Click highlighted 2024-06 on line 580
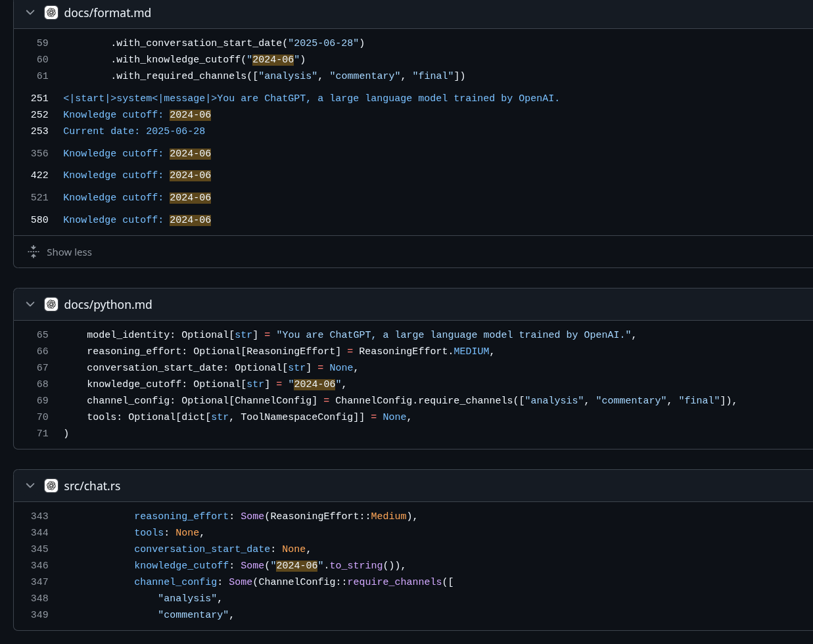 (x=190, y=219)
